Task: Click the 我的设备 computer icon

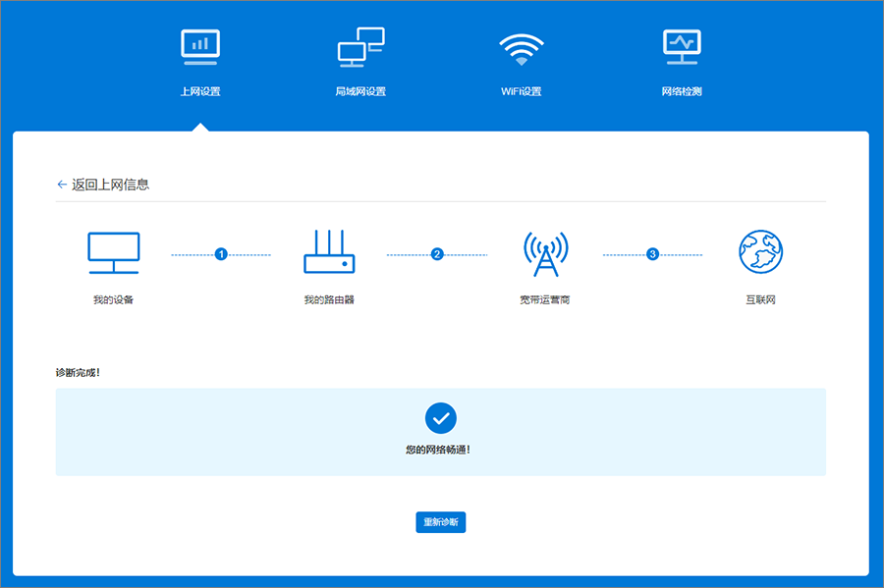Action: (113, 252)
